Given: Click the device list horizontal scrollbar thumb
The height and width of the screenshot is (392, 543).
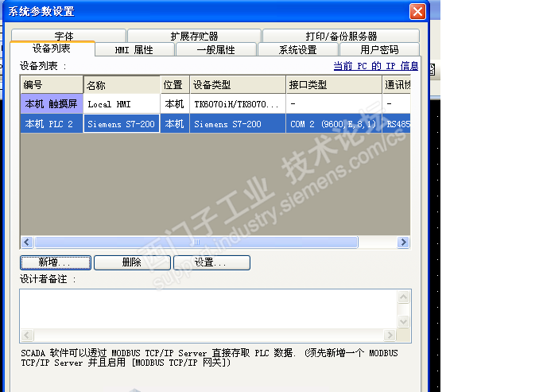Looking at the screenshot, I should (x=196, y=242).
